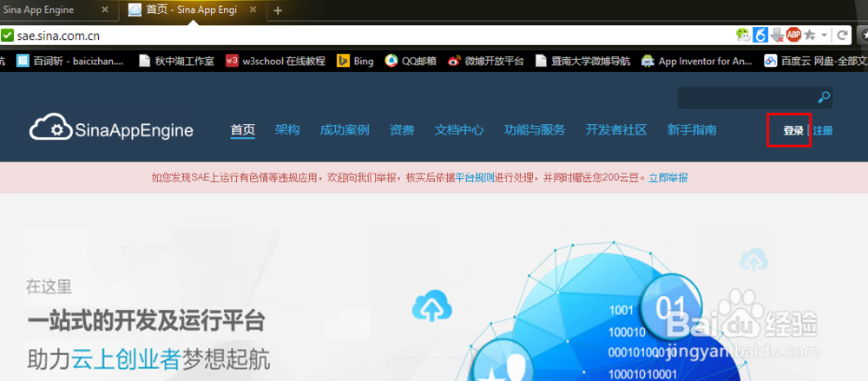
Task: Reload the page with refresh icon
Action: coord(843,36)
